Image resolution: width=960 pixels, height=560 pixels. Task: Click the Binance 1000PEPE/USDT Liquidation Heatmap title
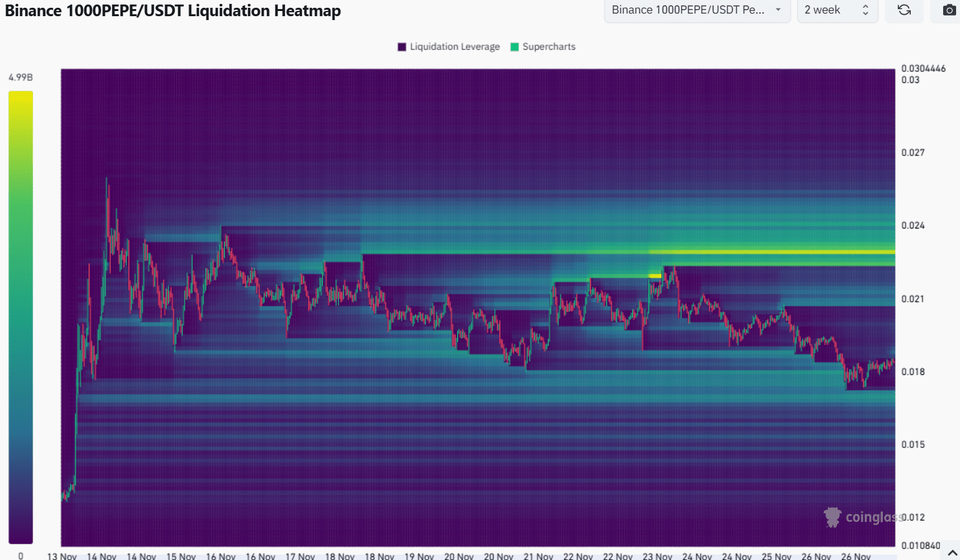pyautogui.click(x=173, y=10)
